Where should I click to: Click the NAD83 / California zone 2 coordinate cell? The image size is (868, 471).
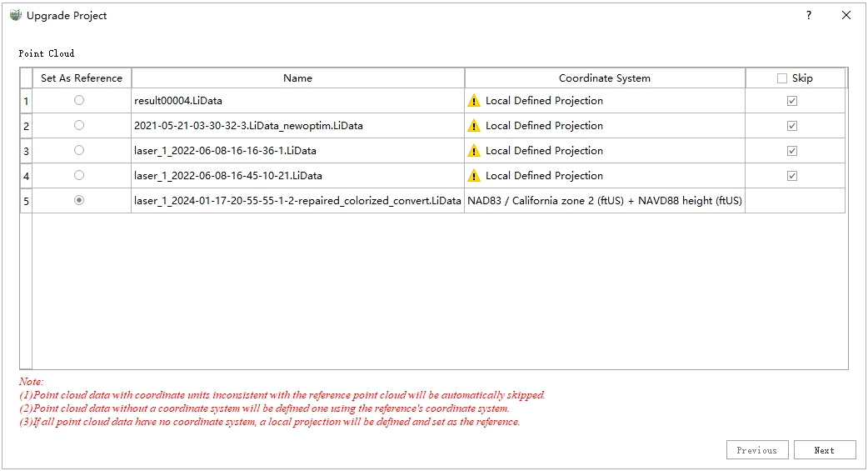[605, 201]
